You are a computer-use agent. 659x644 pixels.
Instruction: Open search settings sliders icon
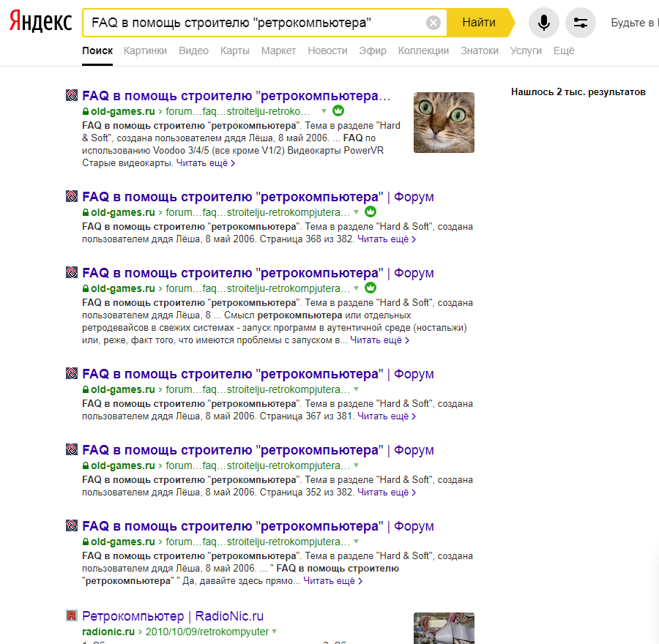coord(581,23)
